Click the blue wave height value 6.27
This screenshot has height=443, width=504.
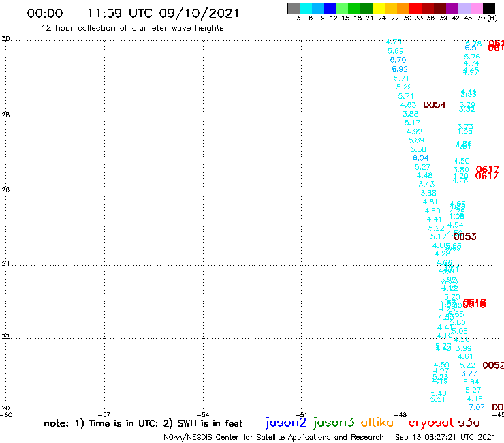[x=469, y=374]
